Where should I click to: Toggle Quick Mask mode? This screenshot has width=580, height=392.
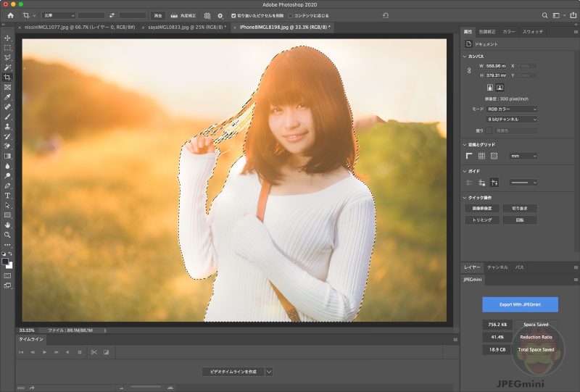click(7, 275)
